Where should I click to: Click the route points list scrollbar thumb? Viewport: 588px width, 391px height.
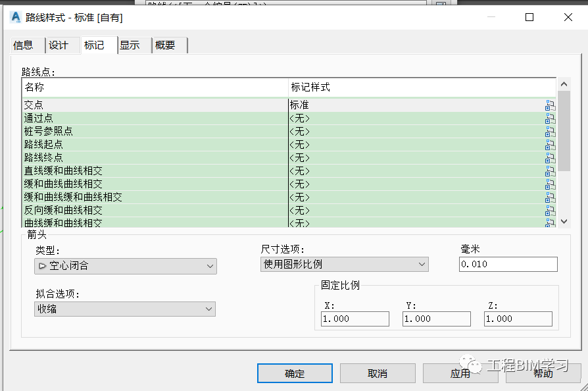click(564, 130)
